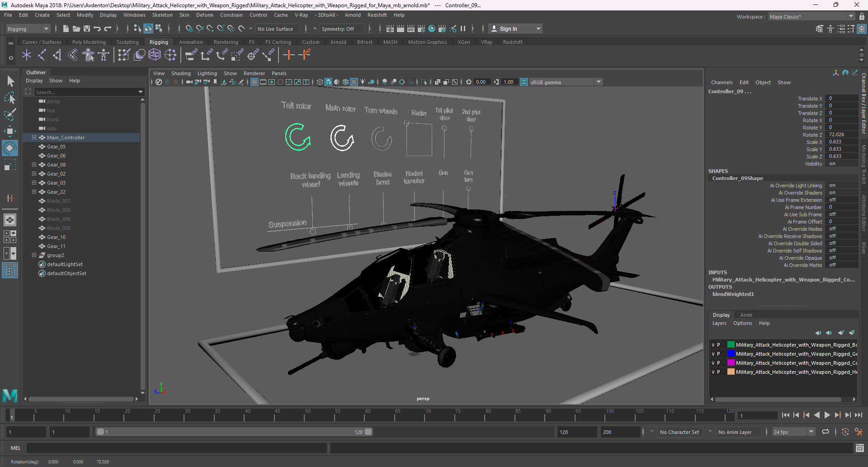Toggle viewport grid display icon
This screenshot has height=467, width=868.
click(255, 82)
